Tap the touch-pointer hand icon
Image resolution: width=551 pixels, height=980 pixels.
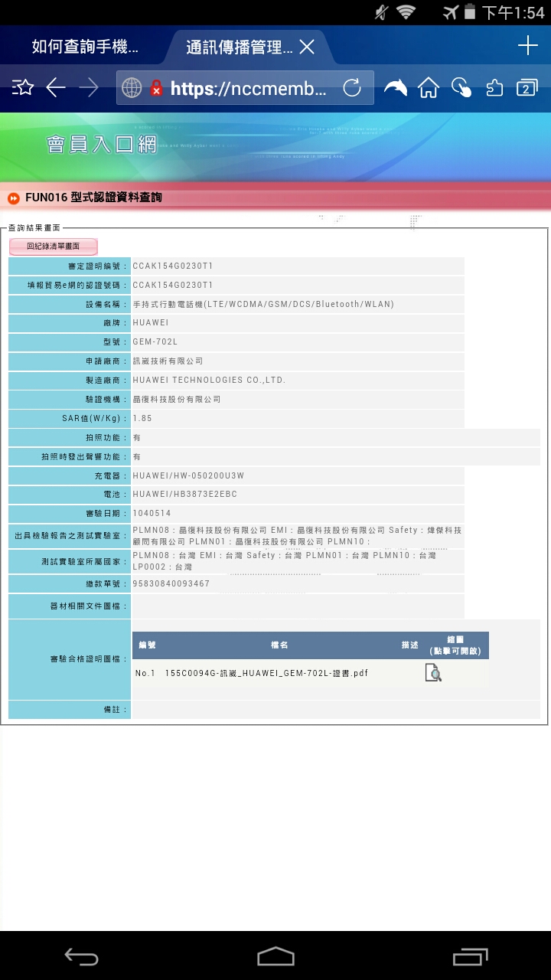tap(461, 88)
